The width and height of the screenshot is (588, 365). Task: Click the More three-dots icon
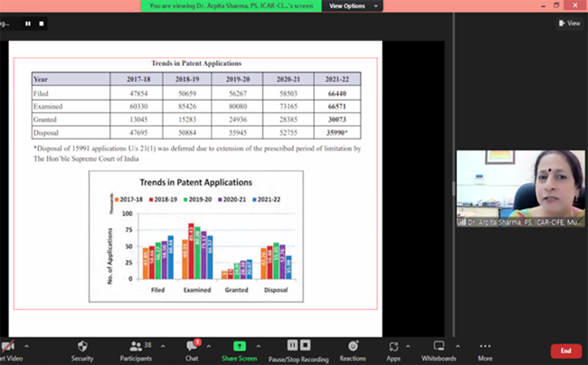pos(486,346)
